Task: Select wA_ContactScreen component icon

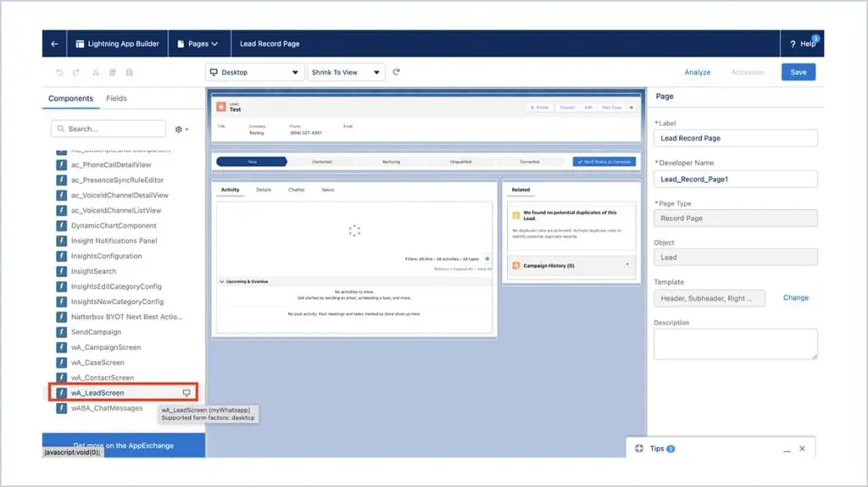Action: [61, 378]
